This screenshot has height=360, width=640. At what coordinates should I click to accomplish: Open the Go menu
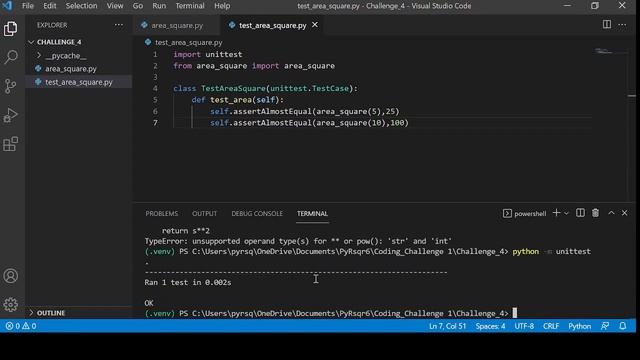point(138,6)
